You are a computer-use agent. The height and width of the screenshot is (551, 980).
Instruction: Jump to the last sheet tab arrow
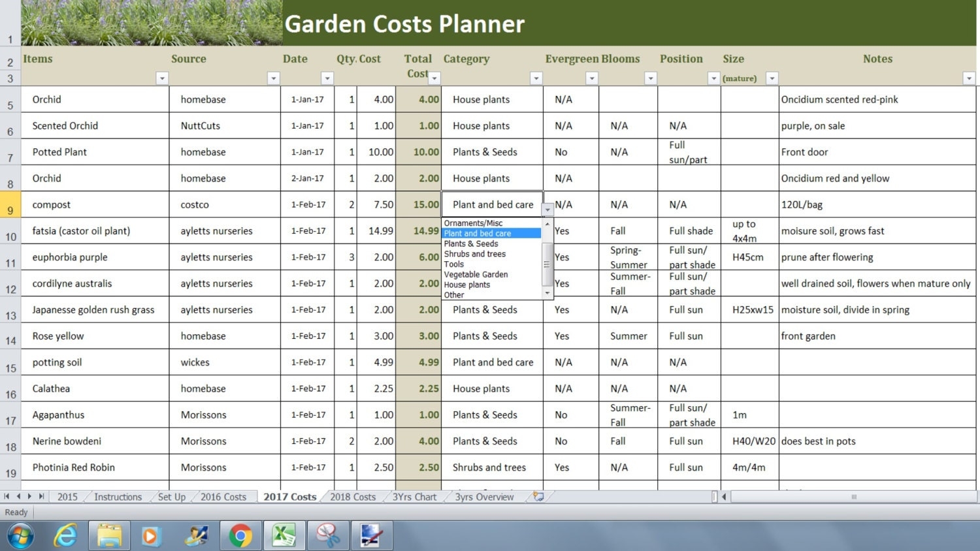[x=41, y=496]
